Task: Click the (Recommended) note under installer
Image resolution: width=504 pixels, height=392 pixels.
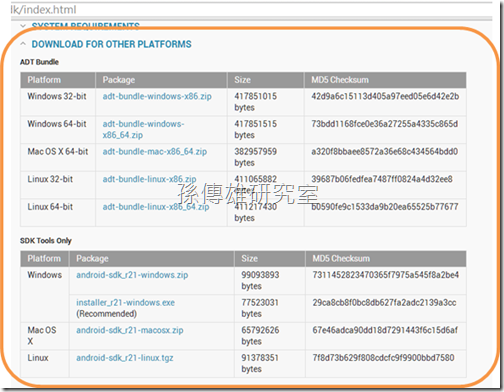Action: (106, 314)
